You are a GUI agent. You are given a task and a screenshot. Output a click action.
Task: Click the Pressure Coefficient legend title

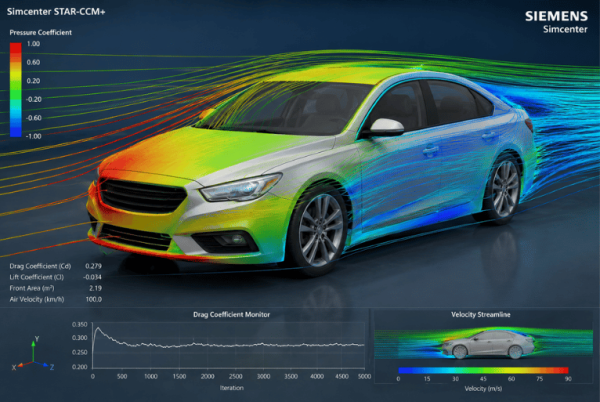click(x=41, y=33)
